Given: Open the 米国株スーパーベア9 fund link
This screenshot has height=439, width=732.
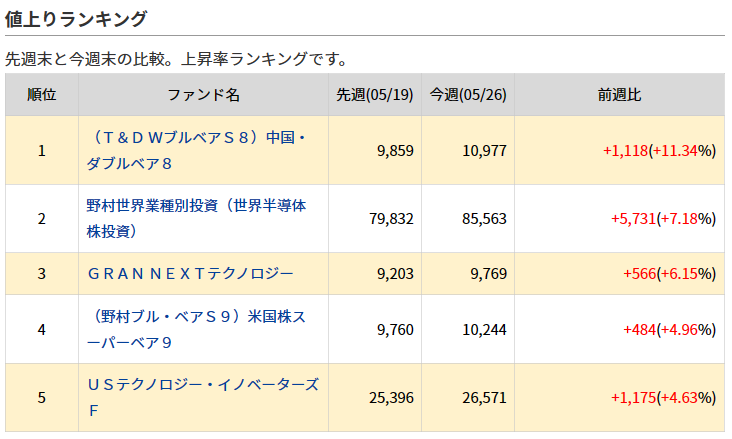Looking at the screenshot, I should [x=197, y=330].
